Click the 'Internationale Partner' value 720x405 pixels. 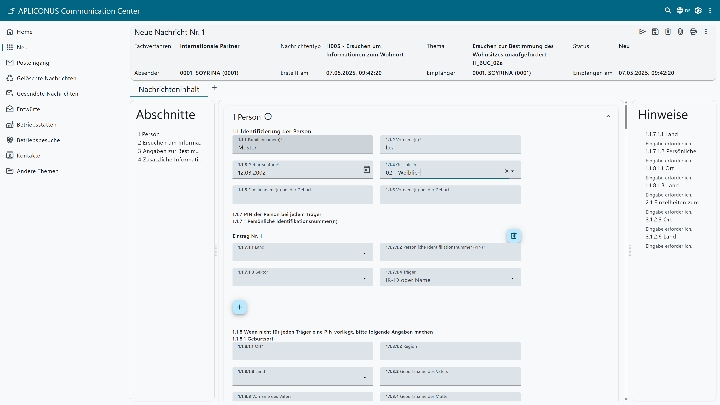tap(209, 46)
